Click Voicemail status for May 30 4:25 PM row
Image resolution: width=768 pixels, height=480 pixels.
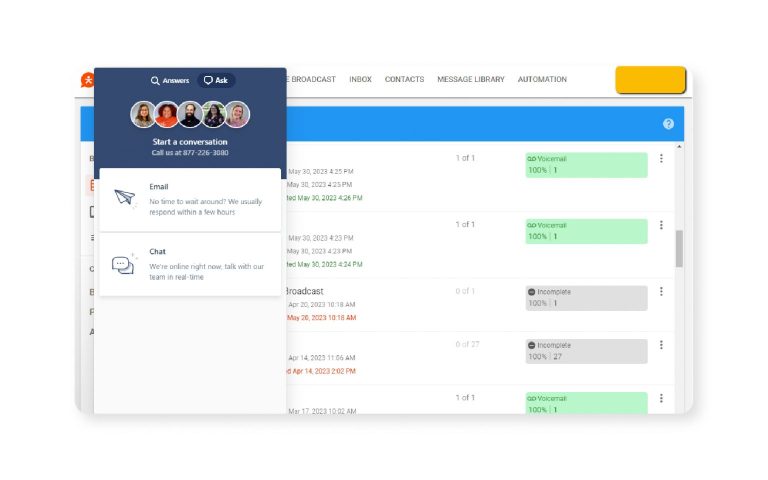(586, 165)
